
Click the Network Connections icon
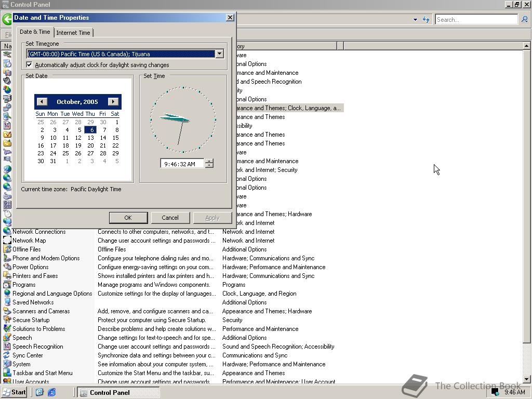(7, 232)
